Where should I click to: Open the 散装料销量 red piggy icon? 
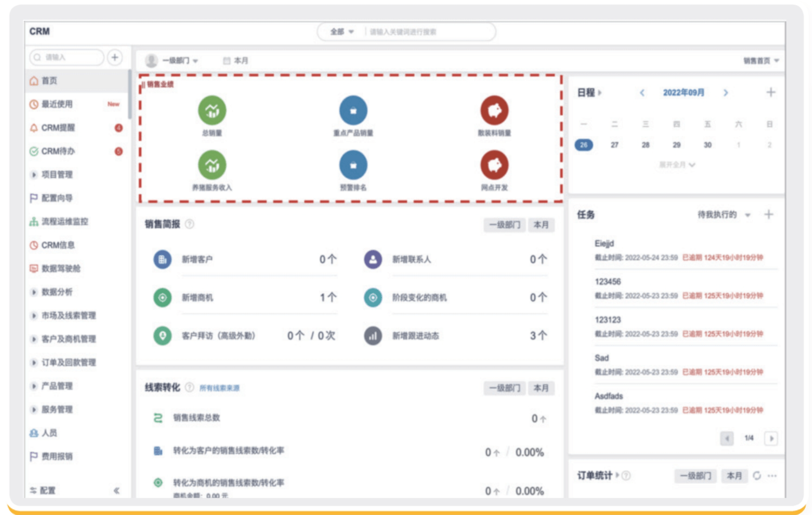click(x=494, y=110)
